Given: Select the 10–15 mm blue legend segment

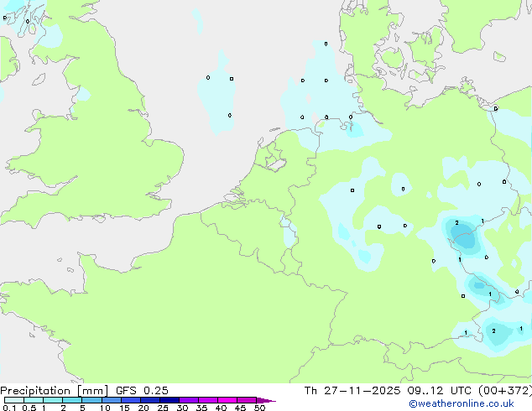Looking at the screenshot, I should [x=111, y=400].
